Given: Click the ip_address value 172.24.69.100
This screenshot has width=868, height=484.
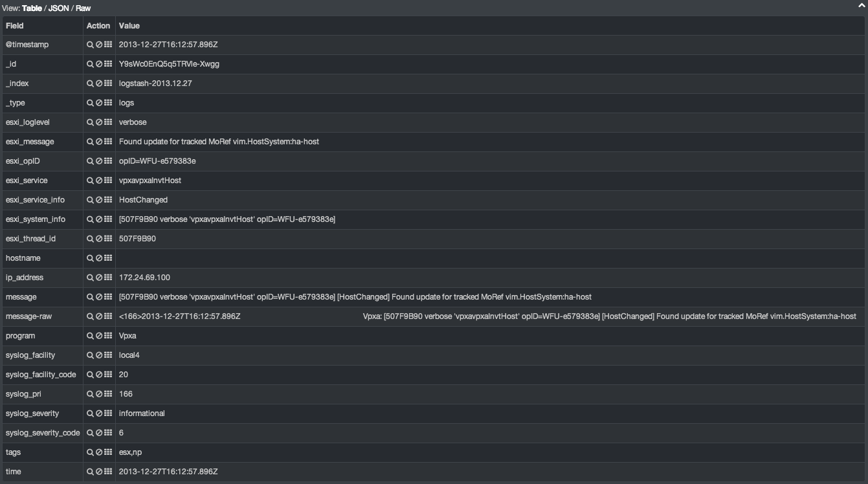Looking at the screenshot, I should (144, 278).
